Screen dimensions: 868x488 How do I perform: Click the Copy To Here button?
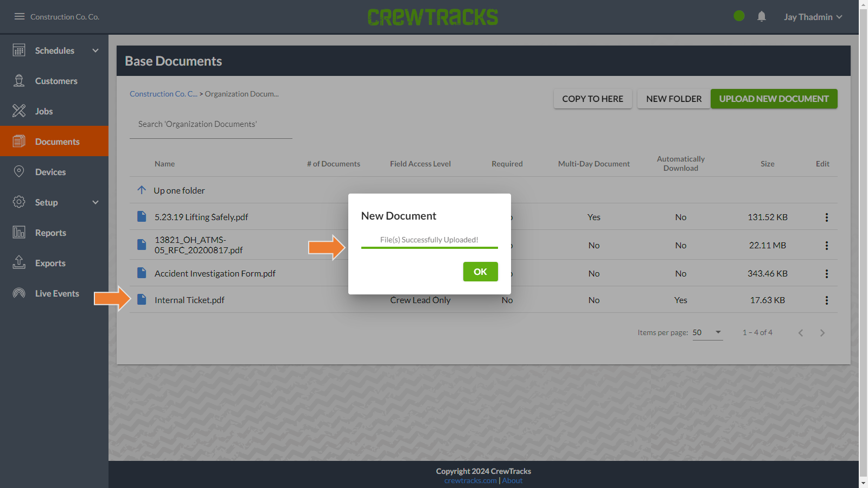593,99
